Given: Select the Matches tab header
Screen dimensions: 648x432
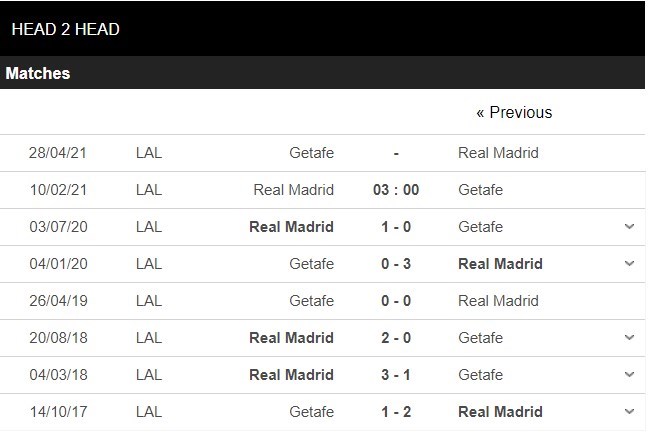Looking at the screenshot, I should click(38, 73).
